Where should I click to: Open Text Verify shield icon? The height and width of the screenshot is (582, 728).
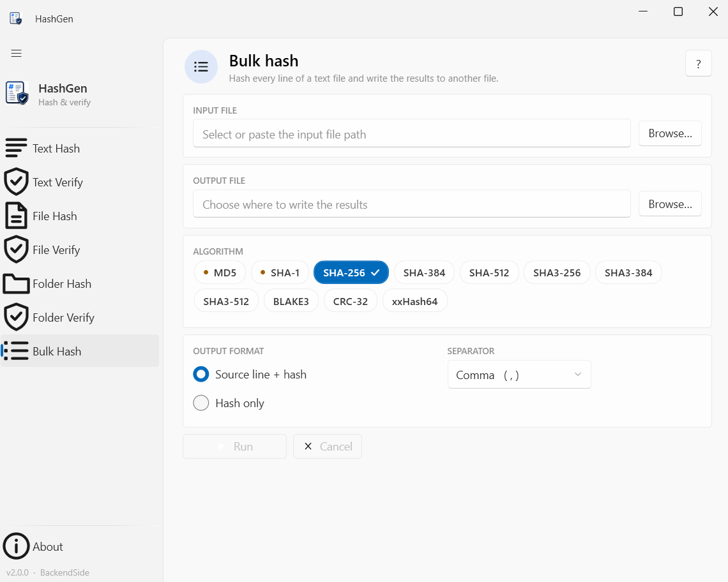click(16, 182)
